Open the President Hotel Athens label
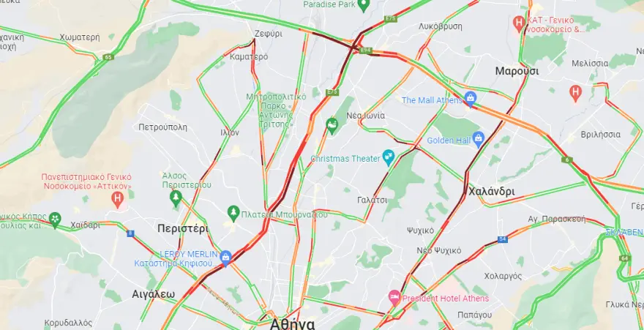 [x=446, y=299]
